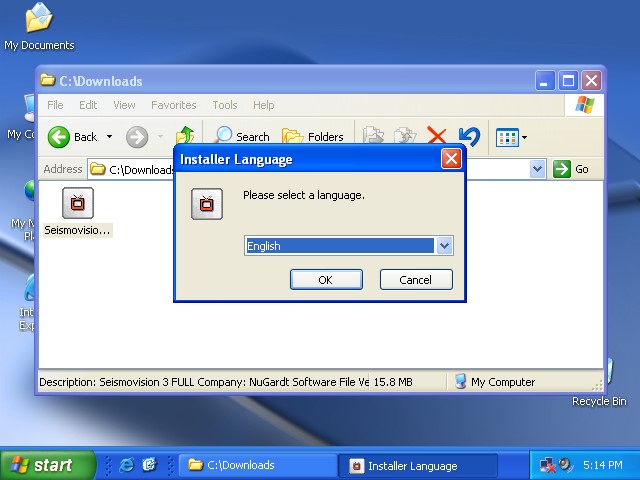Click OK in Installer Language dialog

[x=326, y=280]
